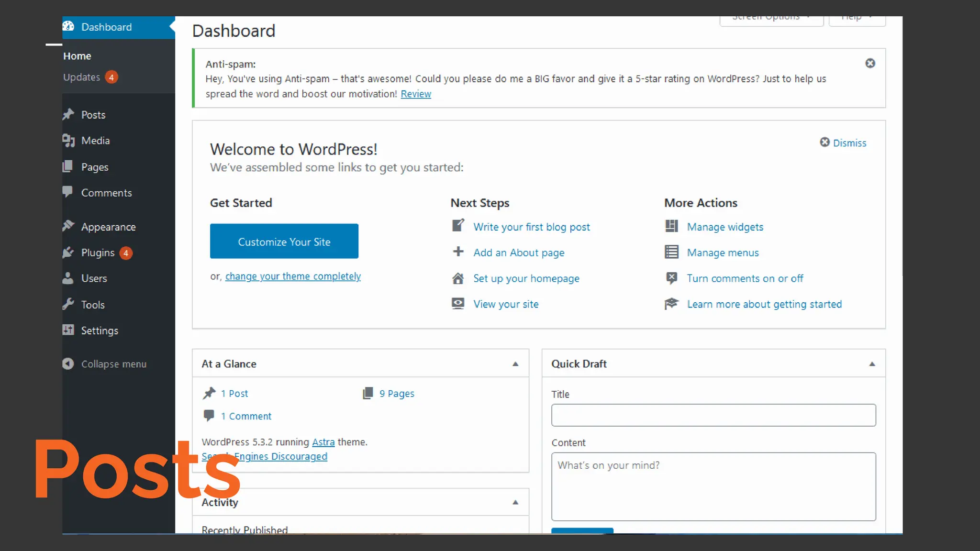Open the Write your first blog post link

tap(531, 227)
